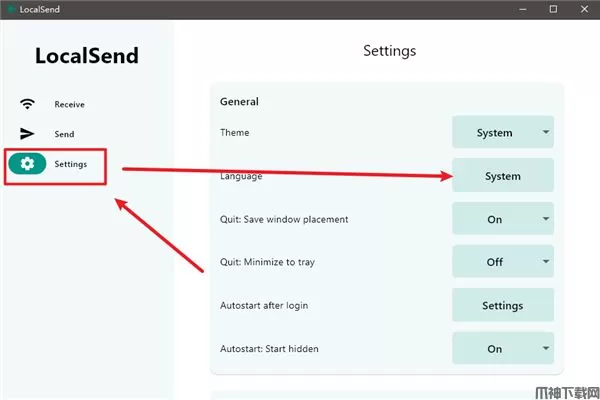Toggle Quit: Save window placement dropdown

click(495, 219)
